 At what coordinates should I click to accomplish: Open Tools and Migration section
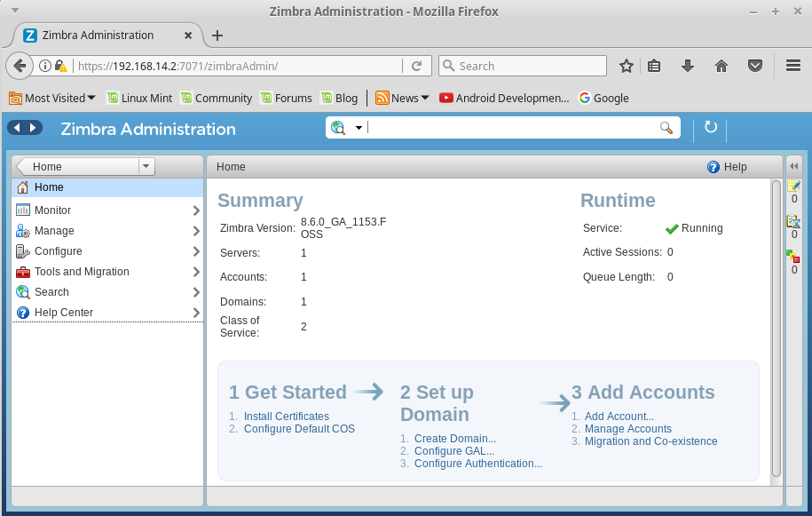[x=107, y=272]
